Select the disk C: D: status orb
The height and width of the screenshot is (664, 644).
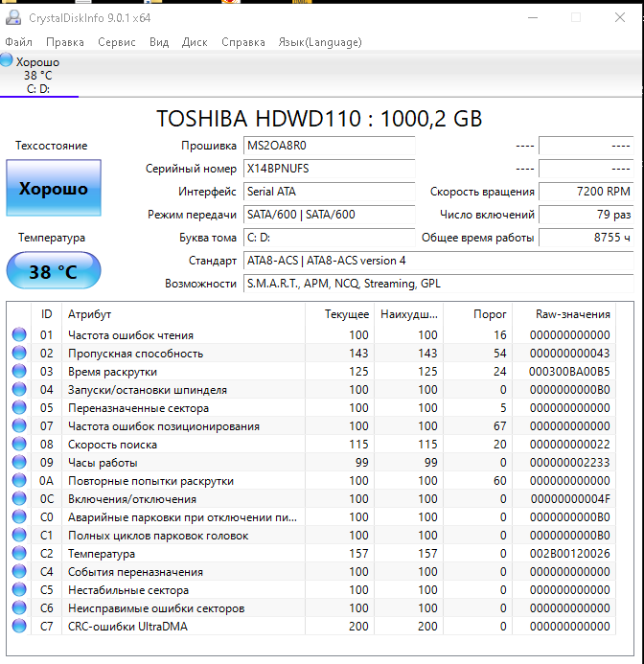point(7,59)
